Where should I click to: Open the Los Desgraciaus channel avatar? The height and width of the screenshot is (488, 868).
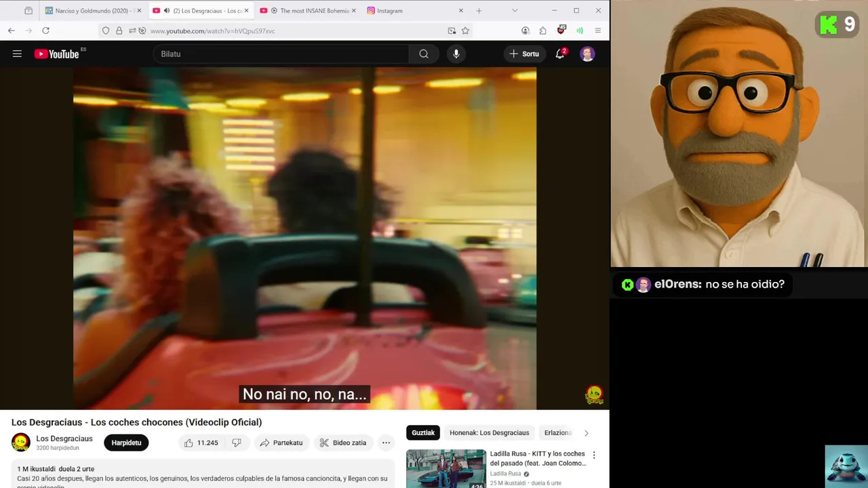point(21,443)
